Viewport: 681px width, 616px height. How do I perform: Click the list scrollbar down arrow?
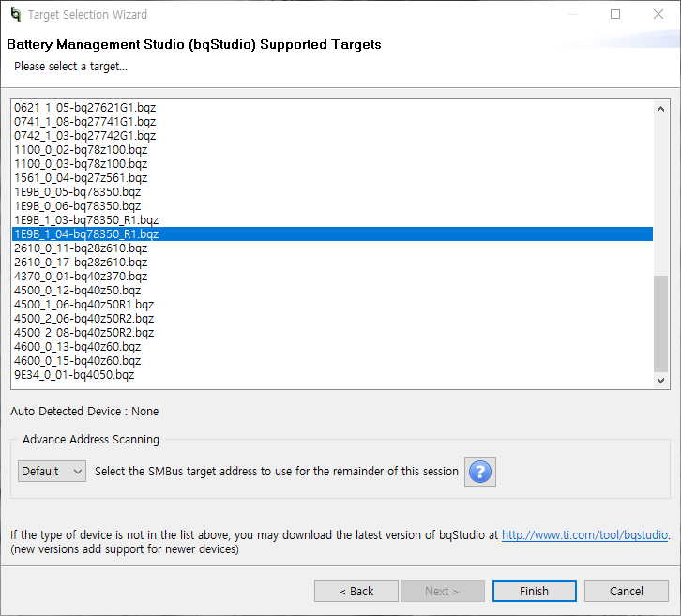click(x=660, y=381)
